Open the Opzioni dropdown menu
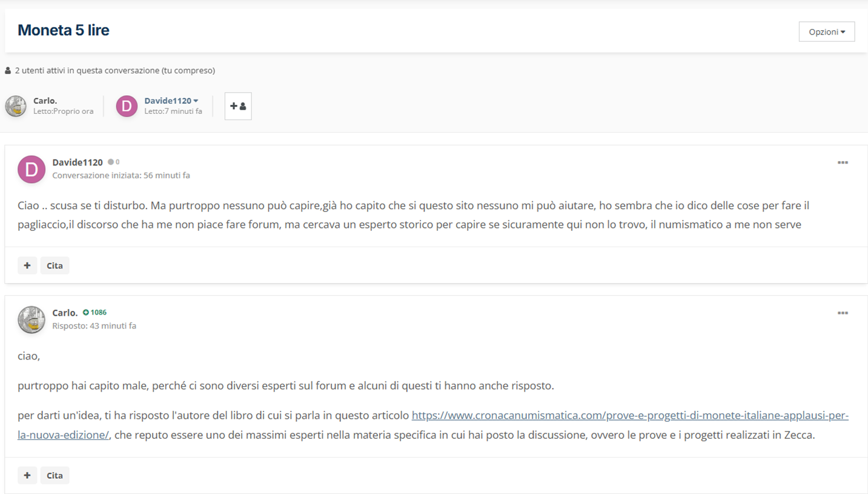Screen dimensions: 868x494 pyautogui.click(x=826, y=32)
